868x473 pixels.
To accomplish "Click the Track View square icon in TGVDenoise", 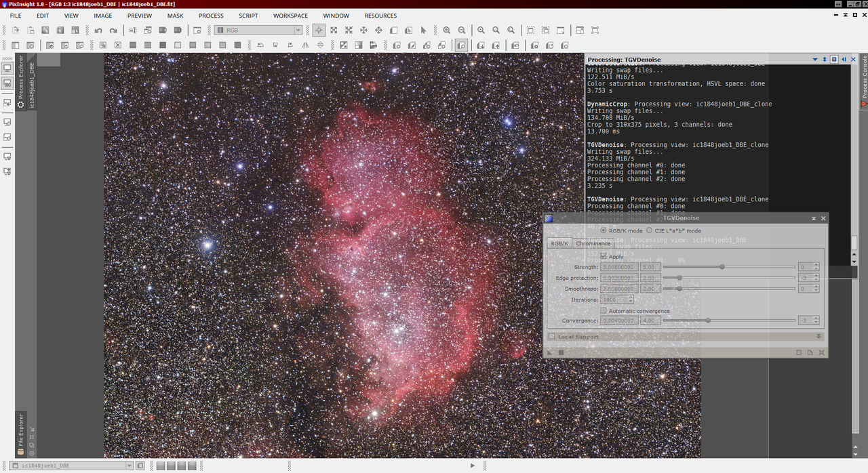I will click(799, 352).
